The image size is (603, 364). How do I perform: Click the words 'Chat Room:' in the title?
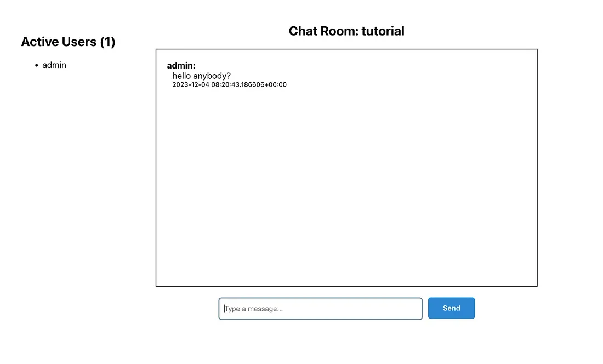click(323, 31)
